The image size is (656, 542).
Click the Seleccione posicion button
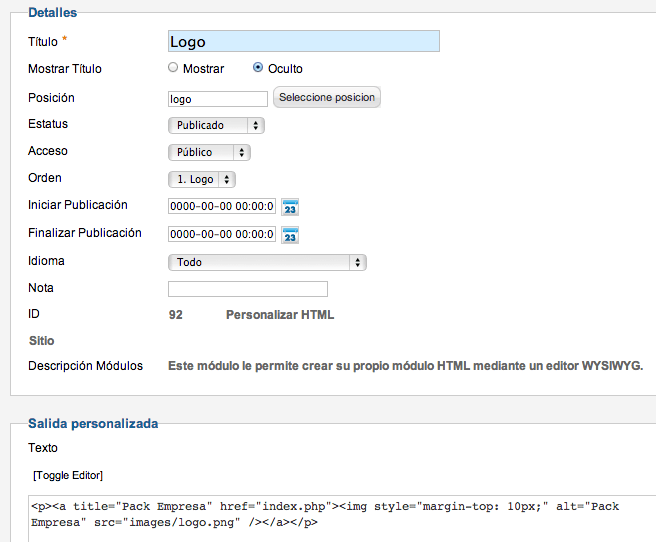point(327,97)
